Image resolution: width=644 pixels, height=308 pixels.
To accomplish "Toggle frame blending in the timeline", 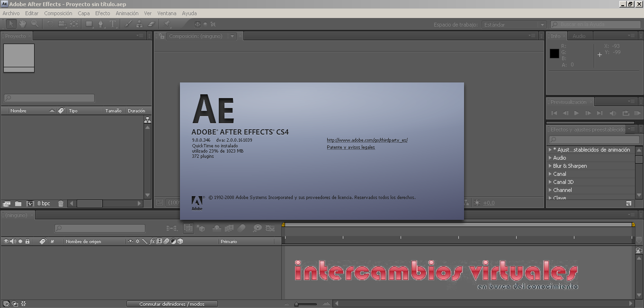I will pos(229,228).
